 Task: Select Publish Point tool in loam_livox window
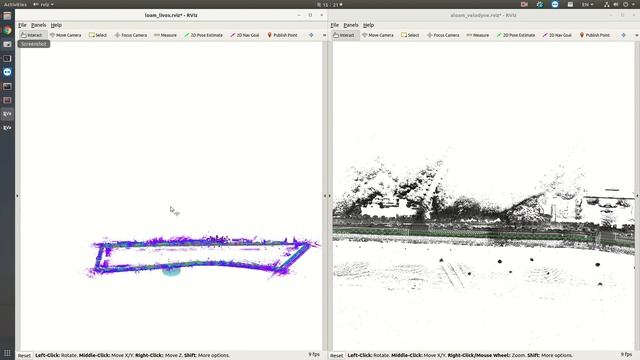pos(282,35)
